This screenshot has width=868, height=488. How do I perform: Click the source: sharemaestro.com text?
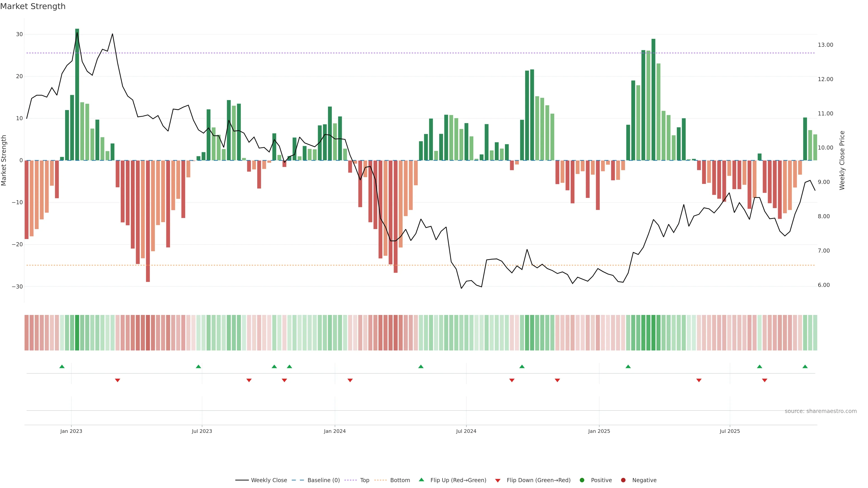(821, 411)
